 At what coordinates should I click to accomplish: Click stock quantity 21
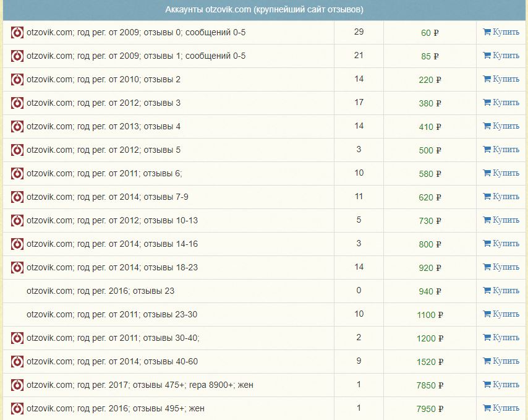point(359,55)
